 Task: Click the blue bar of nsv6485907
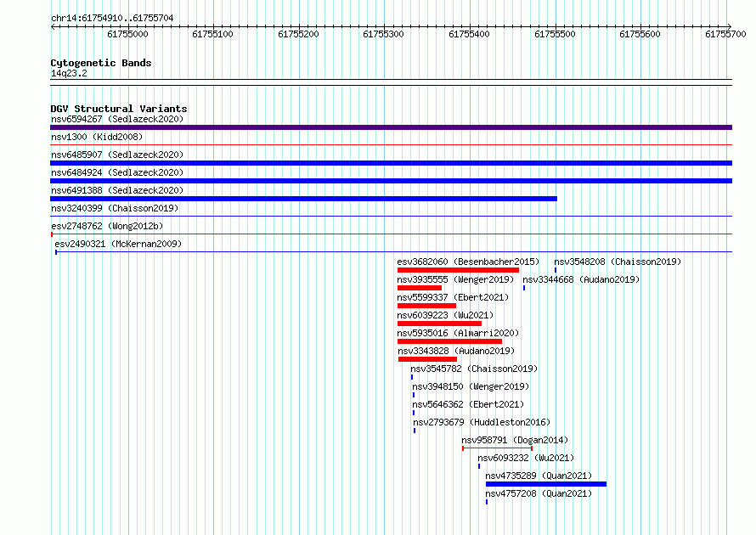pos(391,163)
